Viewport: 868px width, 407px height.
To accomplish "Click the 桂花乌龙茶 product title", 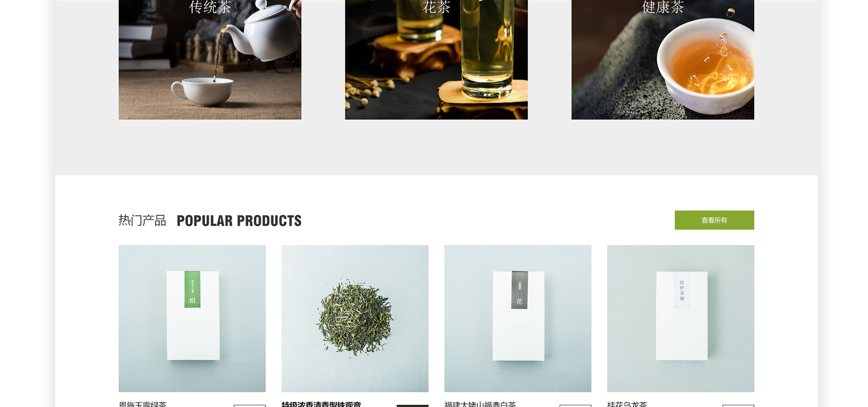I will [x=627, y=404].
